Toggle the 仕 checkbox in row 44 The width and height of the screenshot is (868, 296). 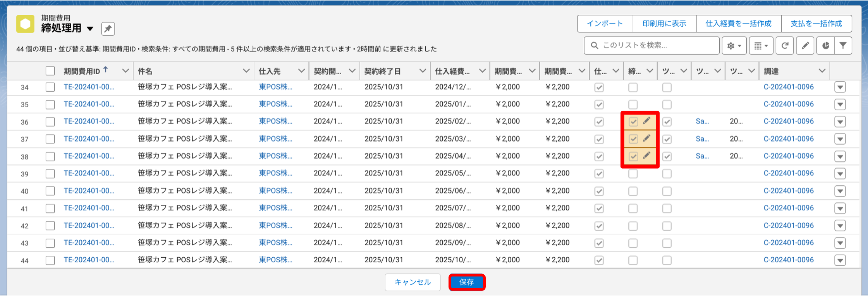coord(599,260)
